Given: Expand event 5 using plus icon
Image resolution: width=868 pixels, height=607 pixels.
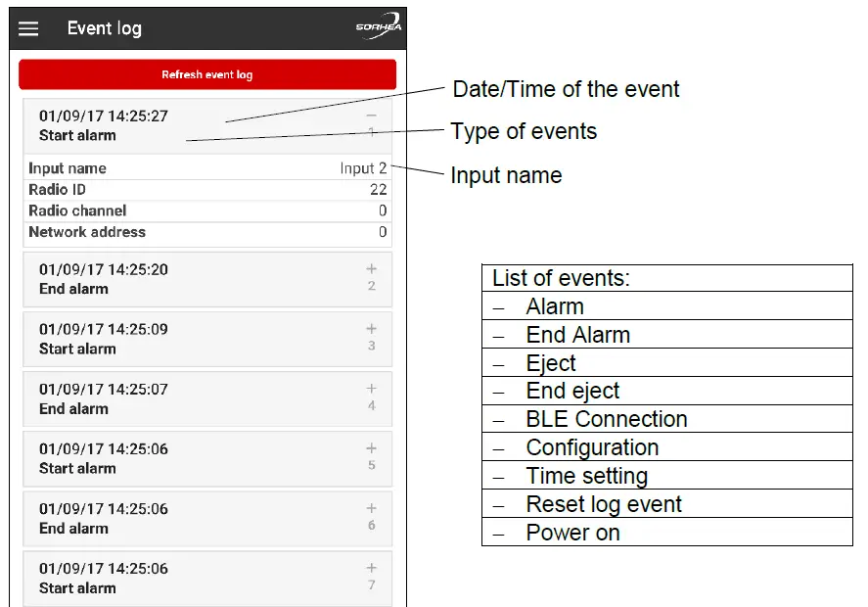Looking at the screenshot, I should tap(372, 448).
